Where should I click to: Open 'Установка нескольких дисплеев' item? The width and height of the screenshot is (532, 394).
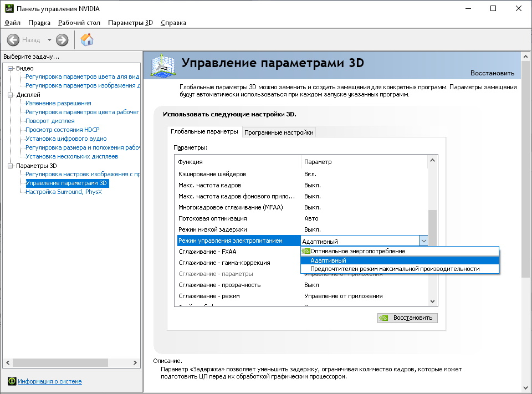point(72,156)
